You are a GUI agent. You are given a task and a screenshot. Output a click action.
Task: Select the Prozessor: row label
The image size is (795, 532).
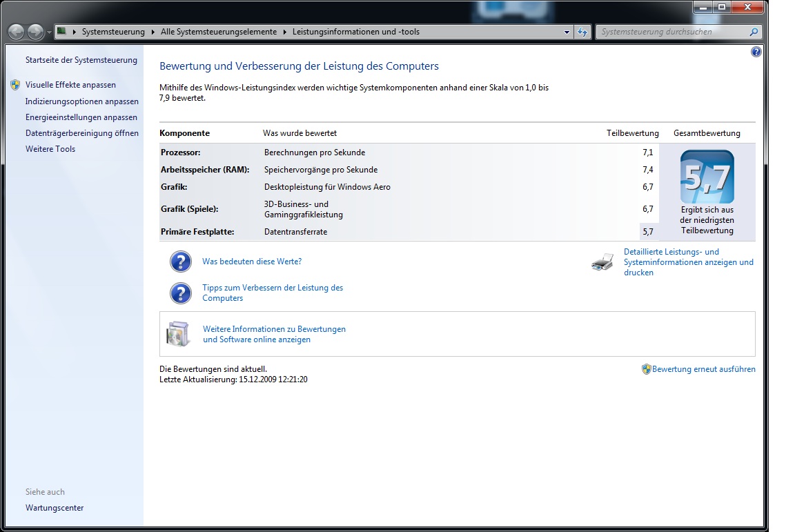(x=181, y=152)
